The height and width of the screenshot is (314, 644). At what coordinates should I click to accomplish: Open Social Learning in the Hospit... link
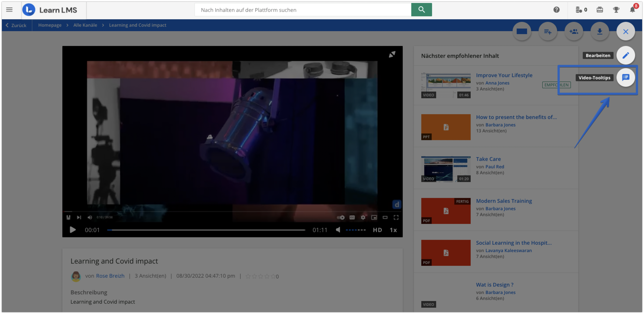click(x=514, y=243)
